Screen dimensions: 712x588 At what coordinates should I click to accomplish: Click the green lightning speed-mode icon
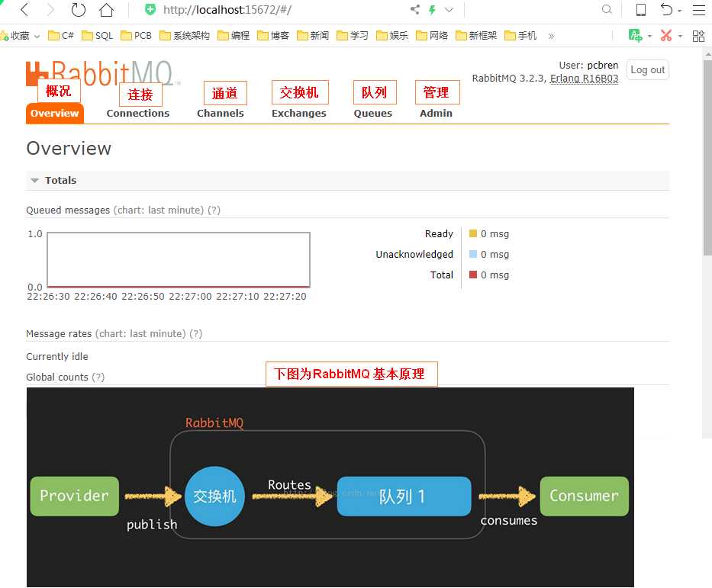point(432,9)
